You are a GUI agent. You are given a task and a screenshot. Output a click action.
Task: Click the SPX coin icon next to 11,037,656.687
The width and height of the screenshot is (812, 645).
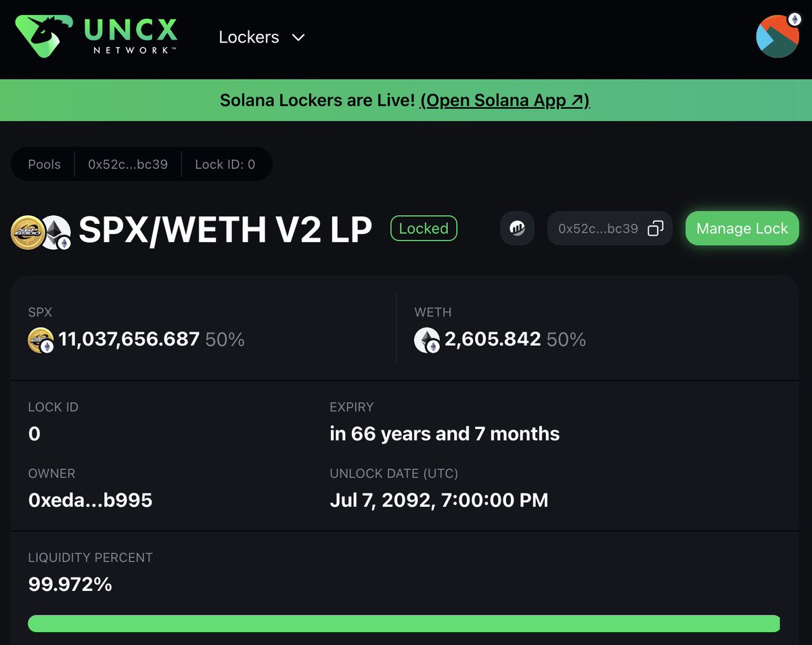pyautogui.click(x=41, y=340)
